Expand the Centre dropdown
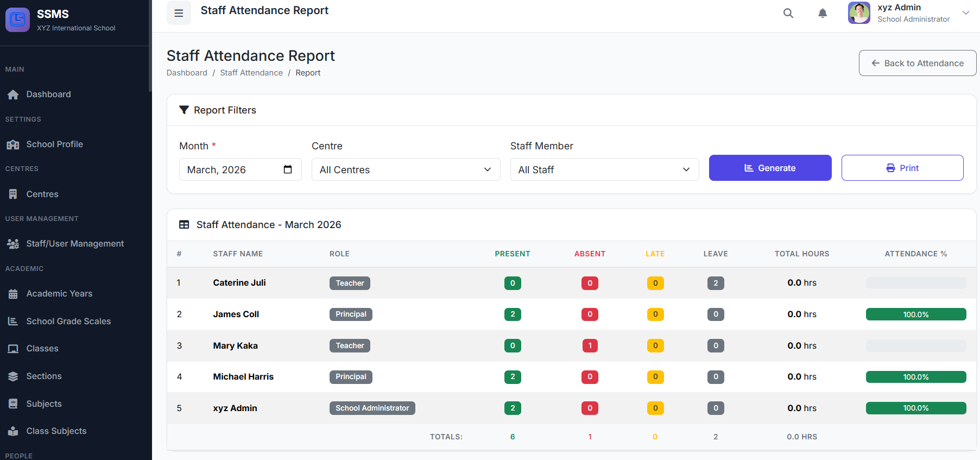The image size is (980, 460). [406, 169]
